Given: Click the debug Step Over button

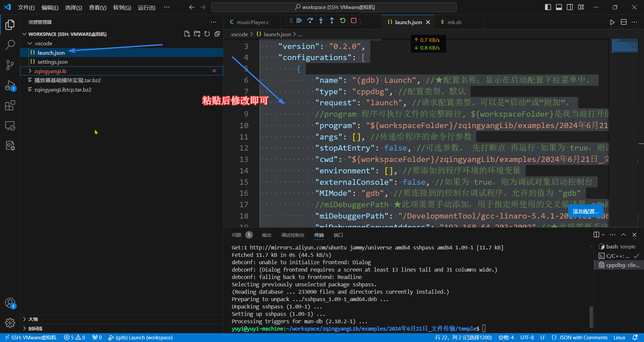Looking at the screenshot, I should [310, 21].
